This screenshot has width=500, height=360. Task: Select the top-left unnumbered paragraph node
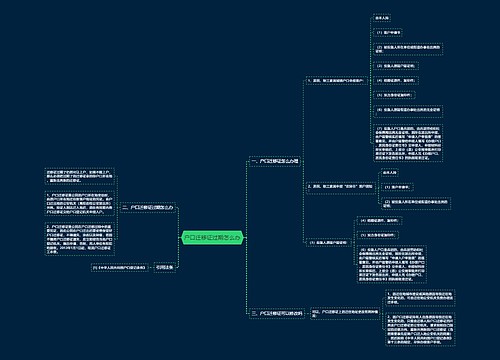point(80,176)
